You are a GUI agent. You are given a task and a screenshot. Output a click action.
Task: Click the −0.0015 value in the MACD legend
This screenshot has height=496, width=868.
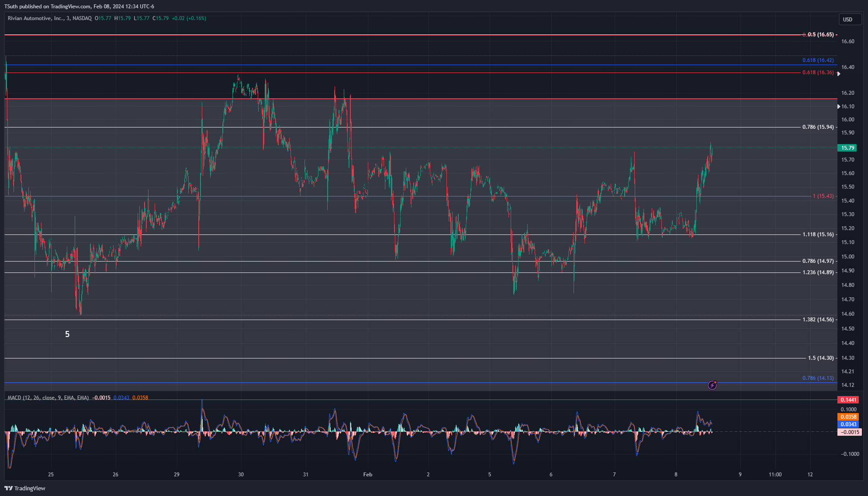(101, 398)
